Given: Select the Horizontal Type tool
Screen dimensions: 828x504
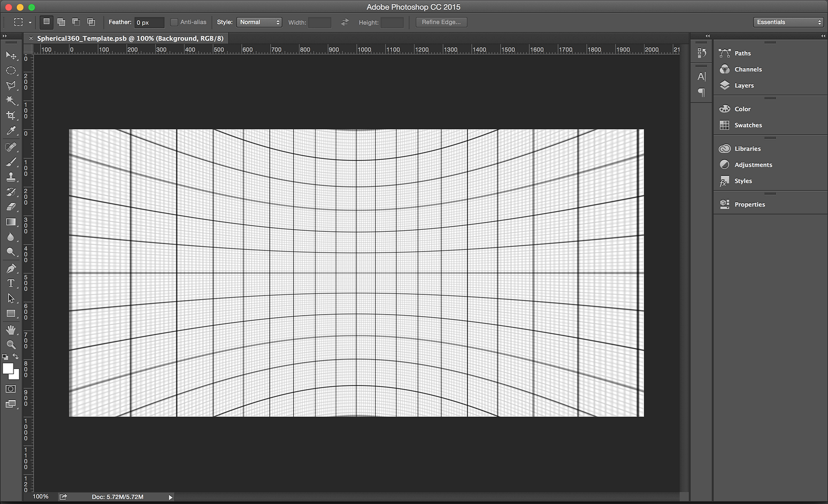Looking at the screenshot, I should coord(11,283).
